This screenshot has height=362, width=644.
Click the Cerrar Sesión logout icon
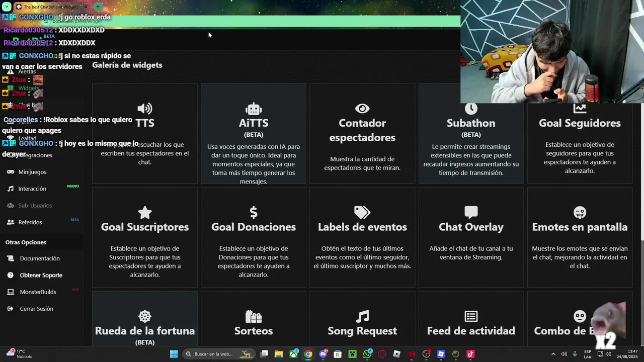click(x=10, y=309)
